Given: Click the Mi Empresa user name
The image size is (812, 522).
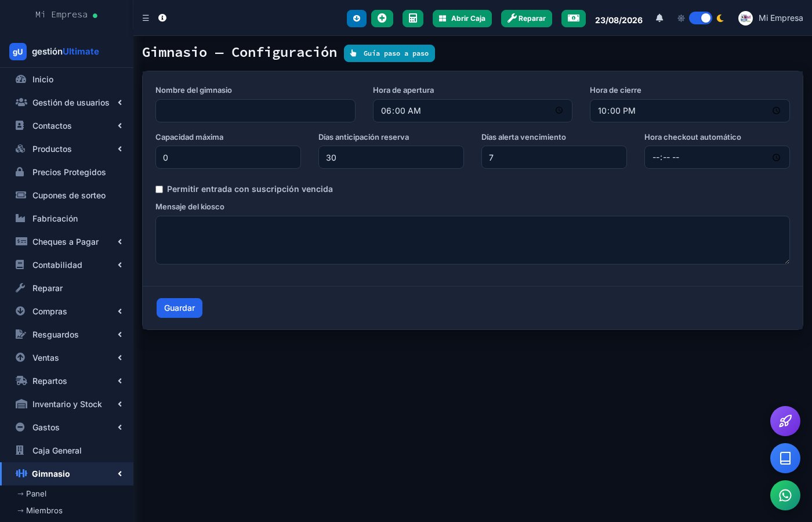Looking at the screenshot, I should pos(781,18).
